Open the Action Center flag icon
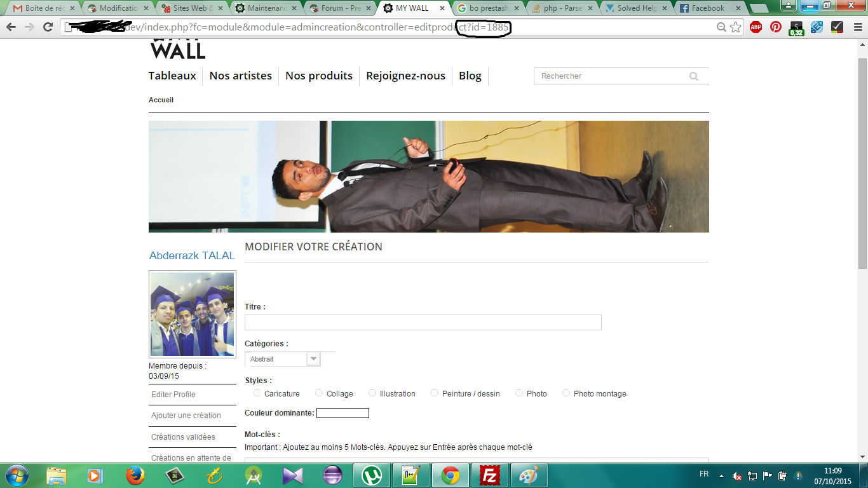The image size is (868, 488). point(768,476)
